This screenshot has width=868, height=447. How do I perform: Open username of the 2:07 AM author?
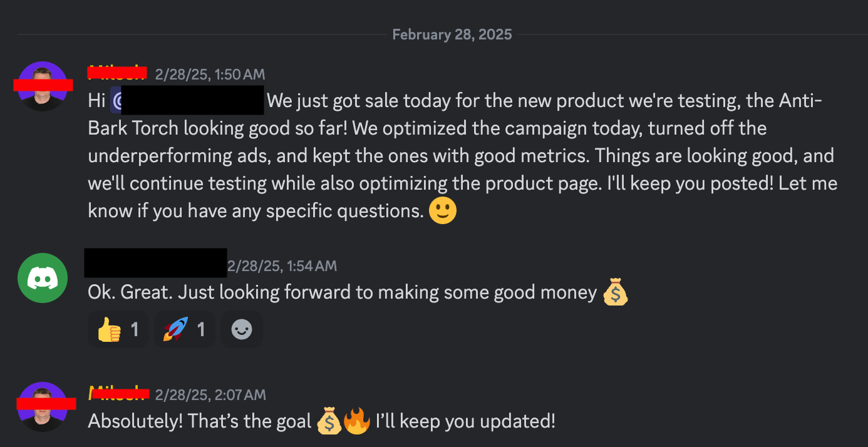[x=118, y=394]
